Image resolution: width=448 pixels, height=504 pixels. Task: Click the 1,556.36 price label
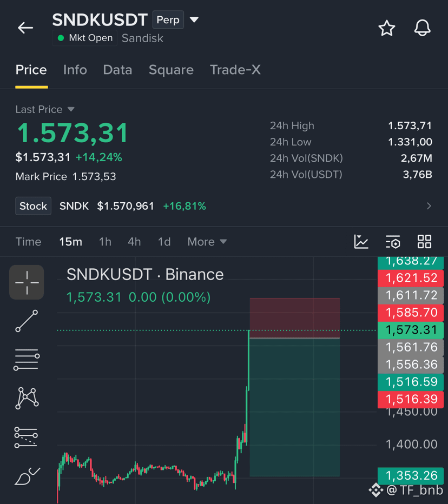point(411,364)
